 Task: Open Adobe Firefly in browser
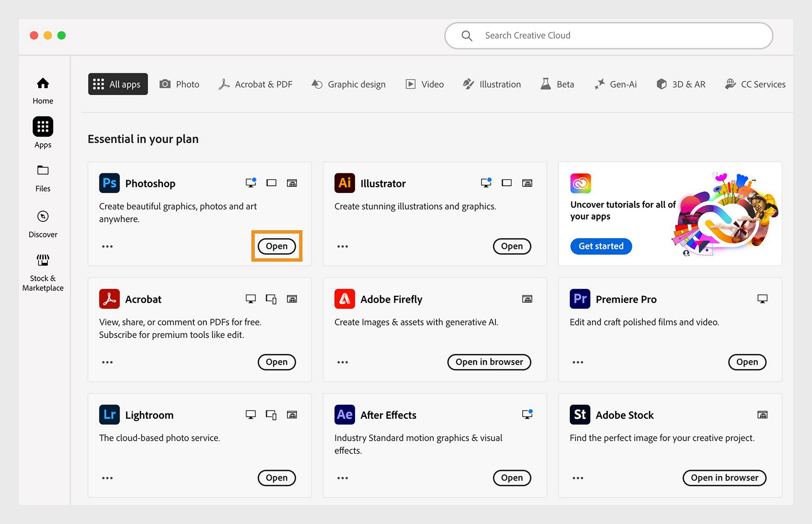tap(489, 362)
